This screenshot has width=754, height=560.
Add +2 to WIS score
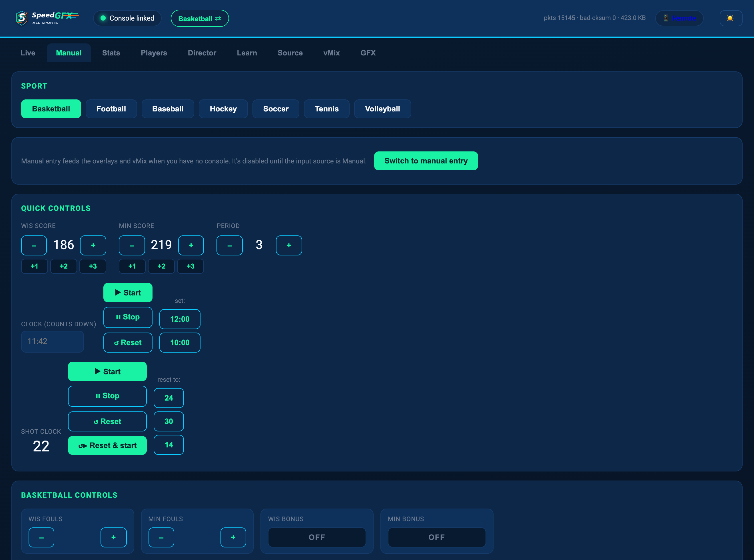pos(64,267)
